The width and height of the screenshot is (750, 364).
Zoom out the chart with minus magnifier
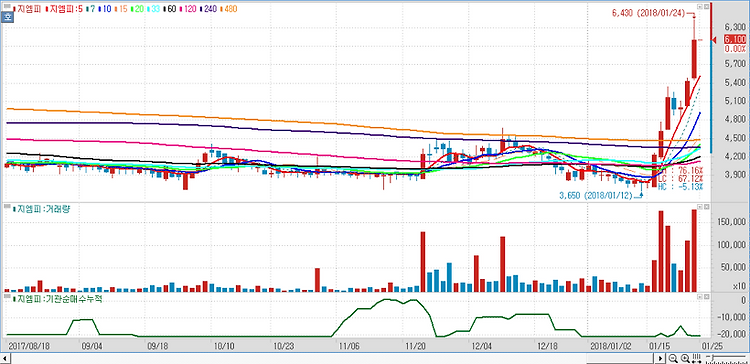point(673,358)
